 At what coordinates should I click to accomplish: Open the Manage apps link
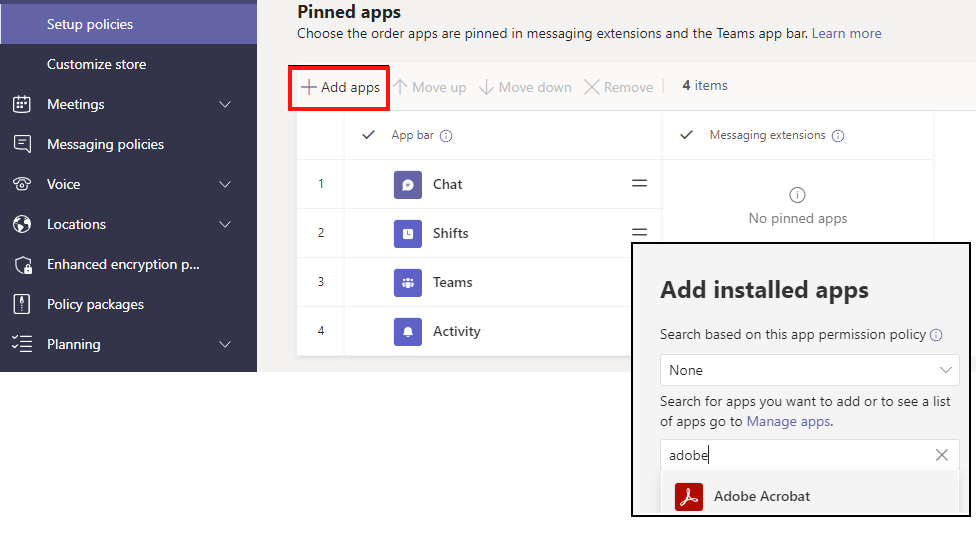pos(788,421)
